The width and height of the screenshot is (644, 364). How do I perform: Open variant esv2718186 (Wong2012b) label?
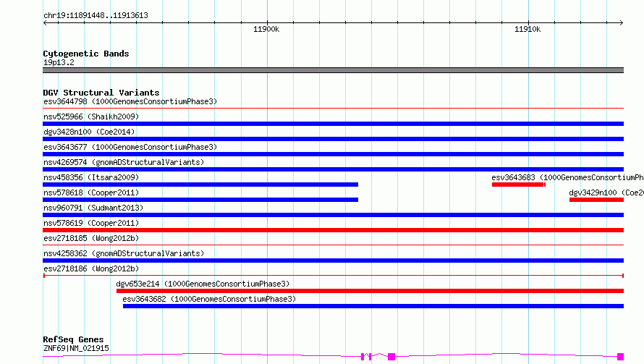[91, 268]
